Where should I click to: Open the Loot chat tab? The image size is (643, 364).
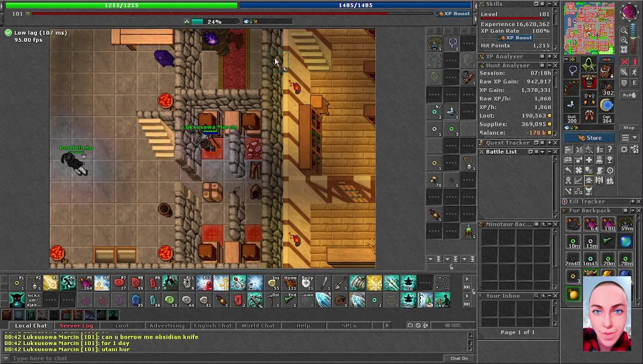pos(122,326)
